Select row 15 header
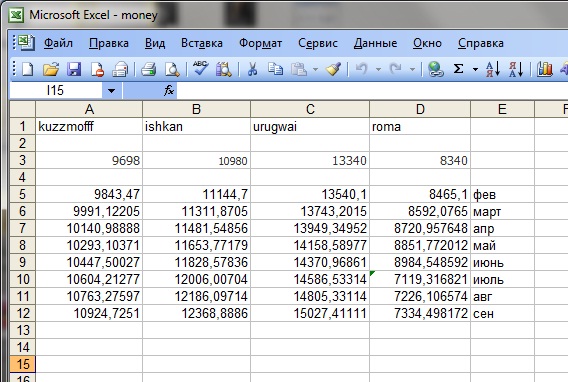 coord(22,364)
